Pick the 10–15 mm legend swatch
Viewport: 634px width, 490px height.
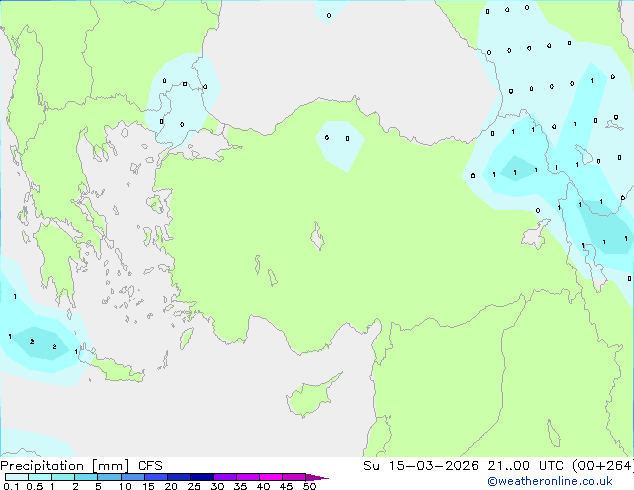pos(132,477)
